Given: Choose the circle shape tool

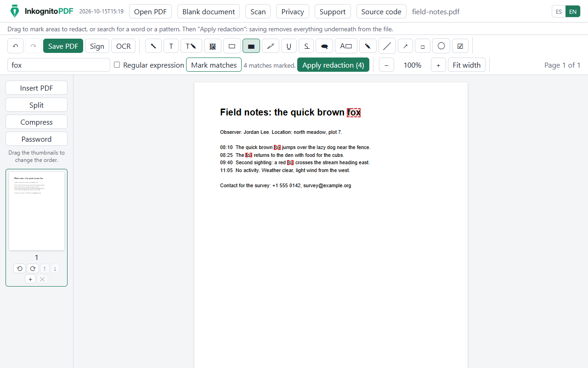Looking at the screenshot, I should (x=441, y=46).
